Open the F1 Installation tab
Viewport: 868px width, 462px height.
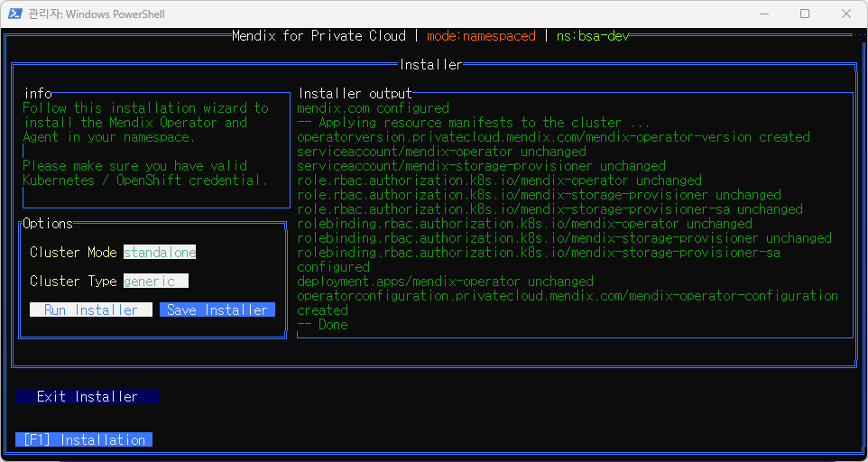coord(84,439)
